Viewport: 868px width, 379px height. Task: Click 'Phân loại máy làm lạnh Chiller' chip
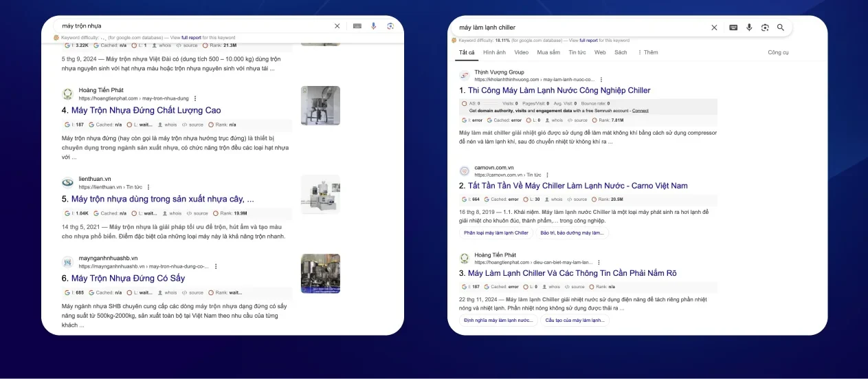coord(496,232)
